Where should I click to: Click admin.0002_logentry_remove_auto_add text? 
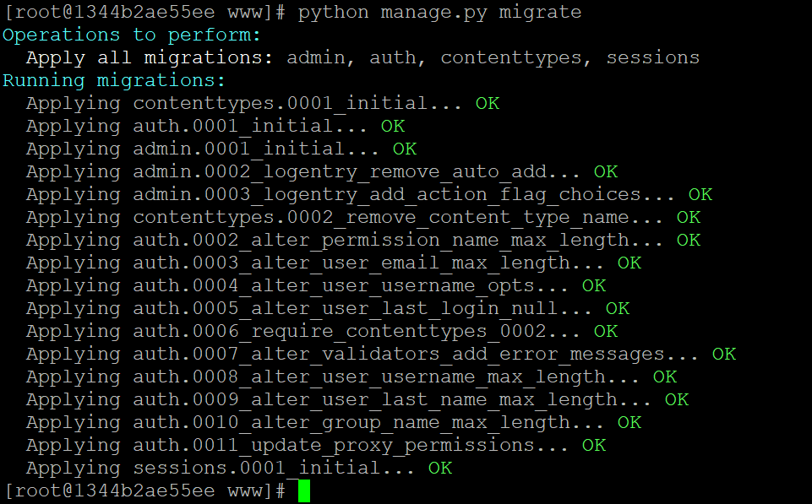pyautogui.click(x=340, y=171)
